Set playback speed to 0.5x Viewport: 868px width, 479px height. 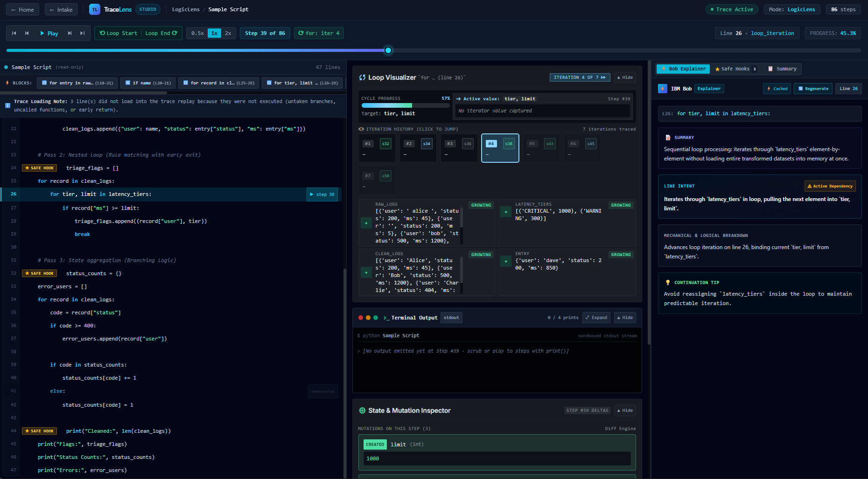[x=197, y=33]
